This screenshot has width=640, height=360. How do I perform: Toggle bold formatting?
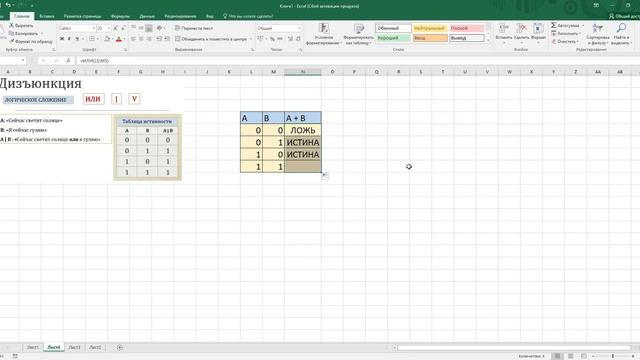[62, 39]
